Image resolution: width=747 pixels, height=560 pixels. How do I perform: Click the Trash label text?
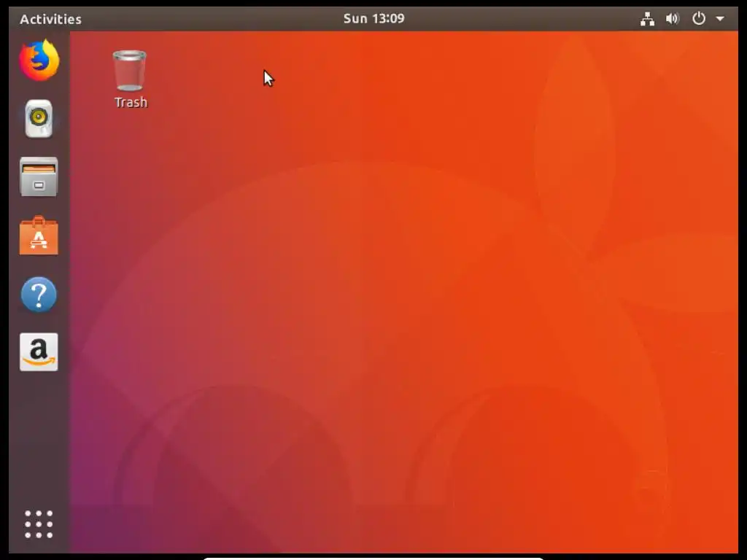[131, 102]
